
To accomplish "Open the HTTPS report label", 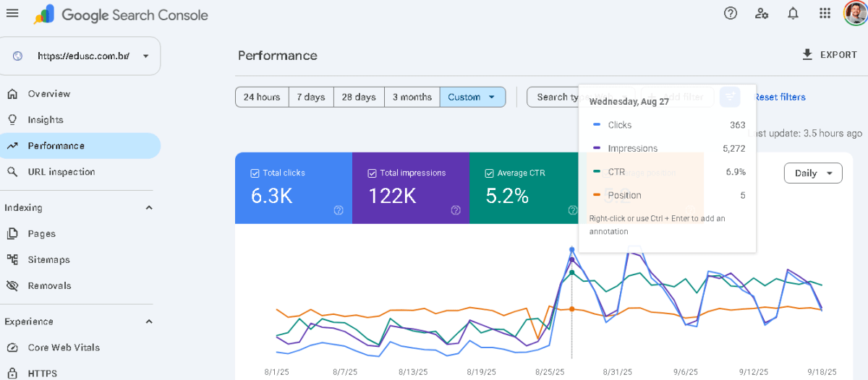I will (43, 373).
